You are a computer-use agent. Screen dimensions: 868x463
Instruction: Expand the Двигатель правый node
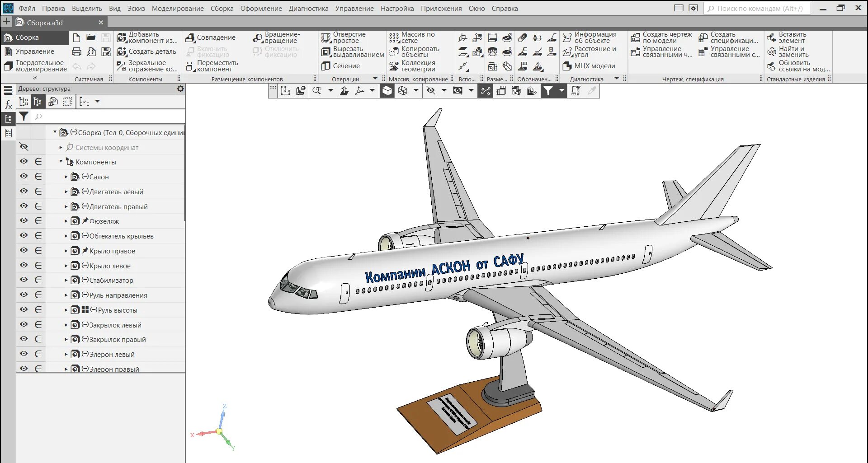[x=66, y=207]
